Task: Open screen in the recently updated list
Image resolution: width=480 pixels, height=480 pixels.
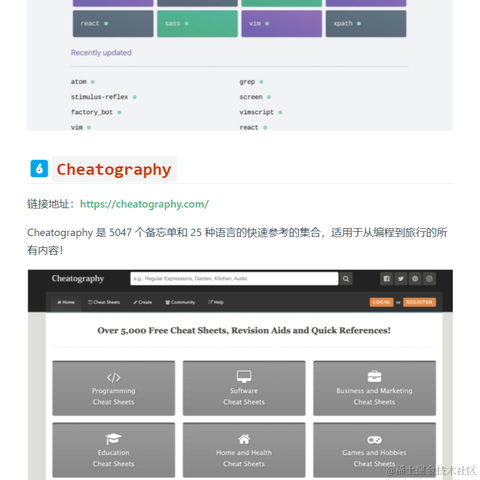Action: 251,97
